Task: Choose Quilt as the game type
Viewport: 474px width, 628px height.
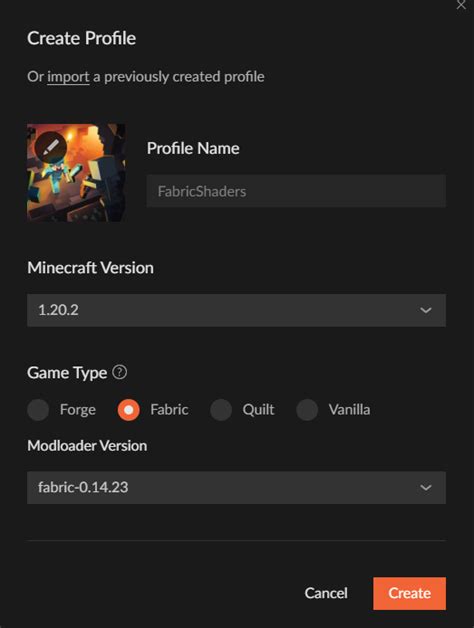Action: click(x=221, y=410)
